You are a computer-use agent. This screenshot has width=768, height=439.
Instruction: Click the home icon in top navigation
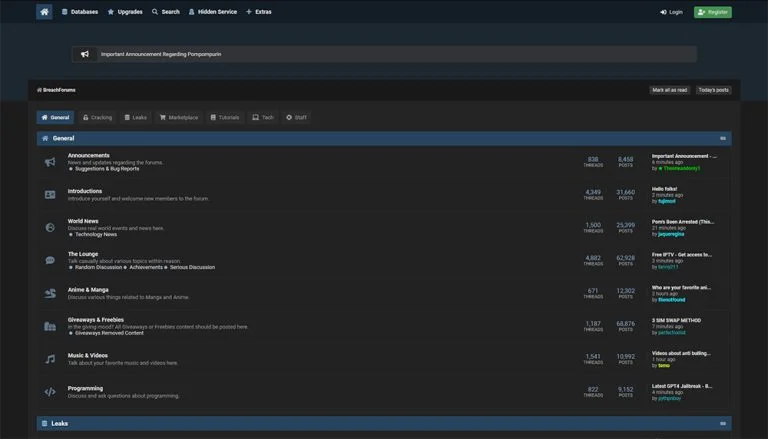click(x=44, y=12)
